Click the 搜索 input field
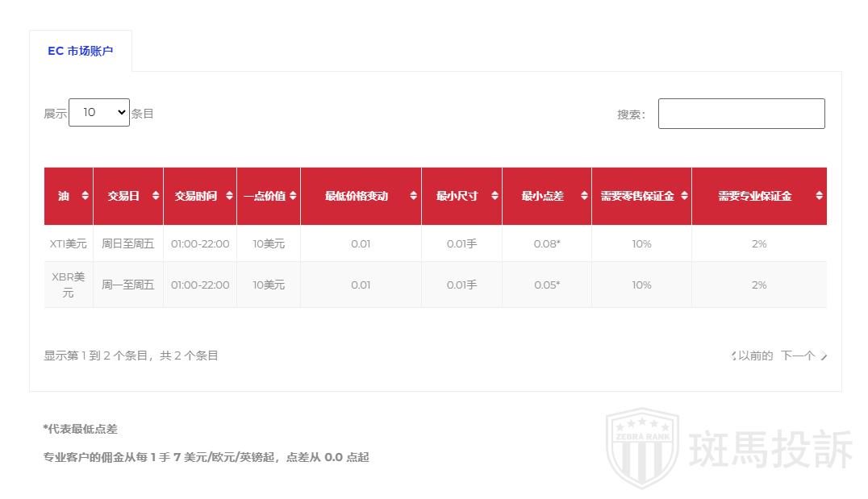 tap(741, 114)
